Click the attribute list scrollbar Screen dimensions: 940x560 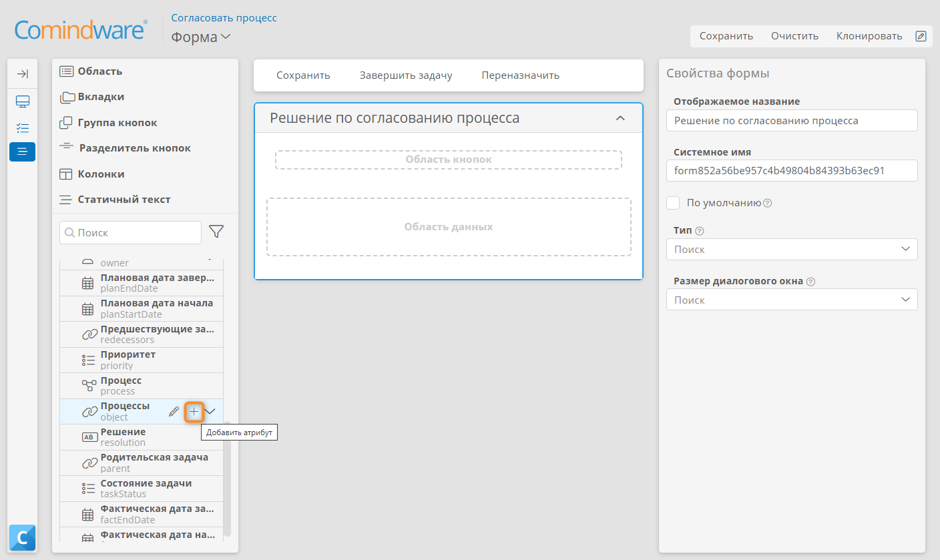click(x=228, y=478)
